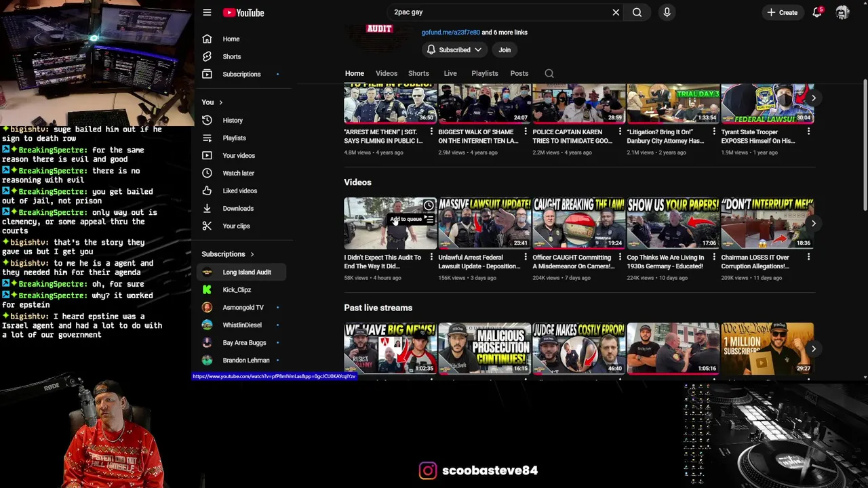Show next Past live streams
The height and width of the screenshot is (488, 868).
click(813, 348)
